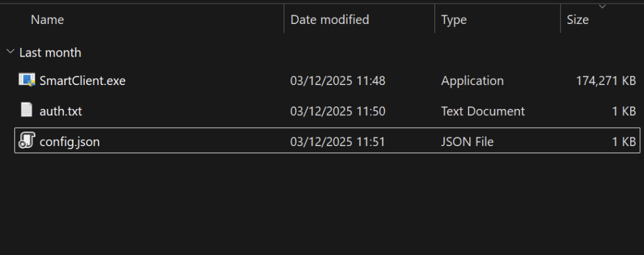Click auth.txt date 03/12/2025 11:50
644x255 pixels.
[x=338, y=111]
